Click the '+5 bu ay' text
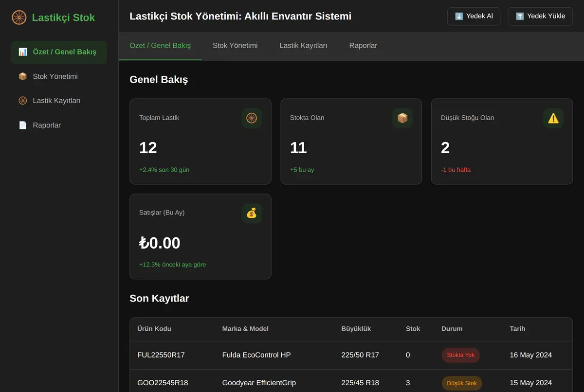 [302, 170]
